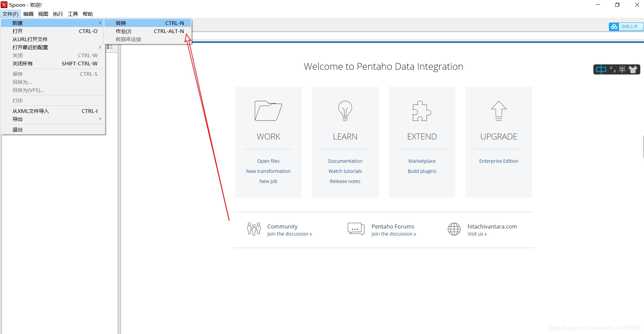The image size is (644, 334).
Task: Click Pentaho Forums Join the discussion link
Action: pyautogui.click(x=394, y=234)
